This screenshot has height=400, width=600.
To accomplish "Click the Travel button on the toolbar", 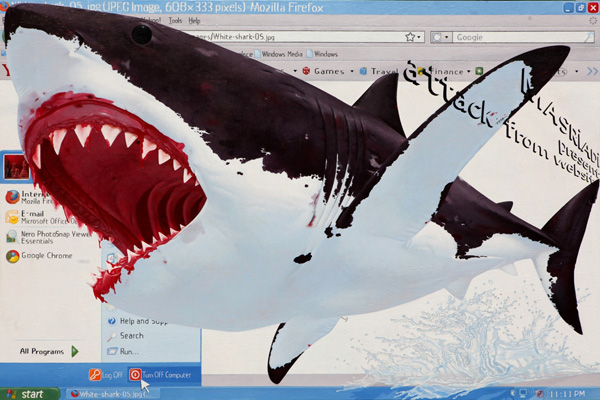I will 380,71.
